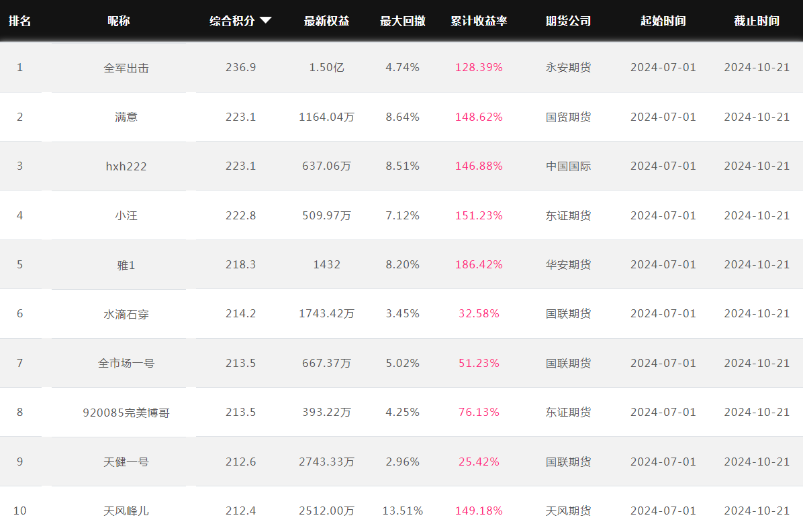Open nickname hxh222

126,166
